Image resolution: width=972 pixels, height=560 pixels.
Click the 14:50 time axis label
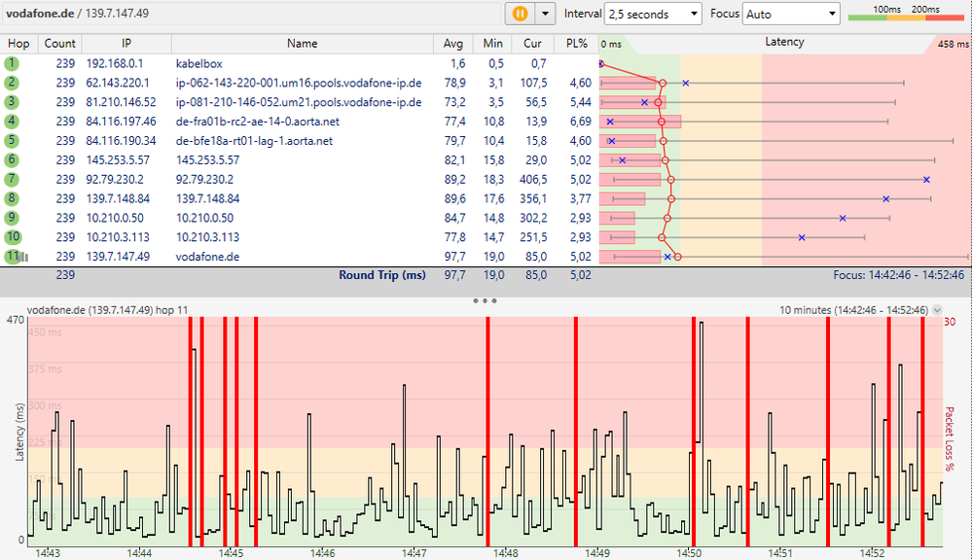click(x=689, y=552)
